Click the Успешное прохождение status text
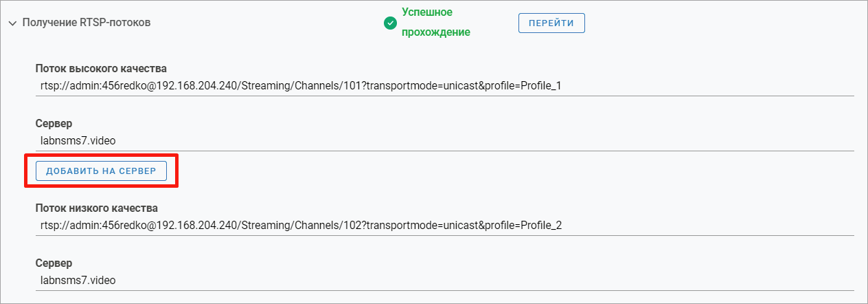 [x=435, y=23]
